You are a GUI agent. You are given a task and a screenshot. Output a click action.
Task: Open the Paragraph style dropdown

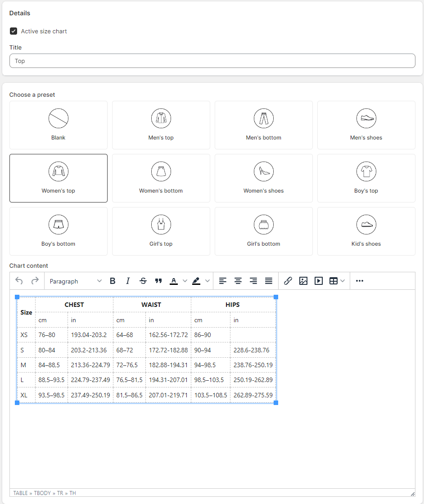point(76,281)
